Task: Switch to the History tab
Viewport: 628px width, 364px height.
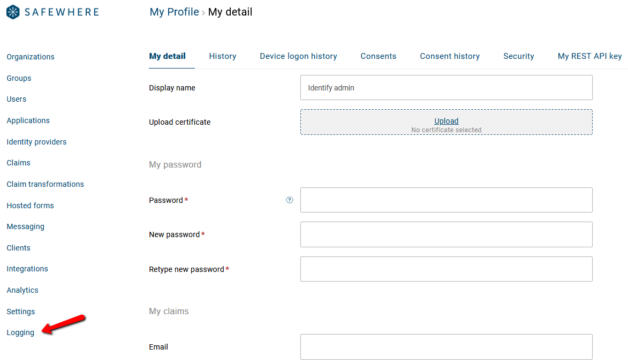Action: click(223, 56)
